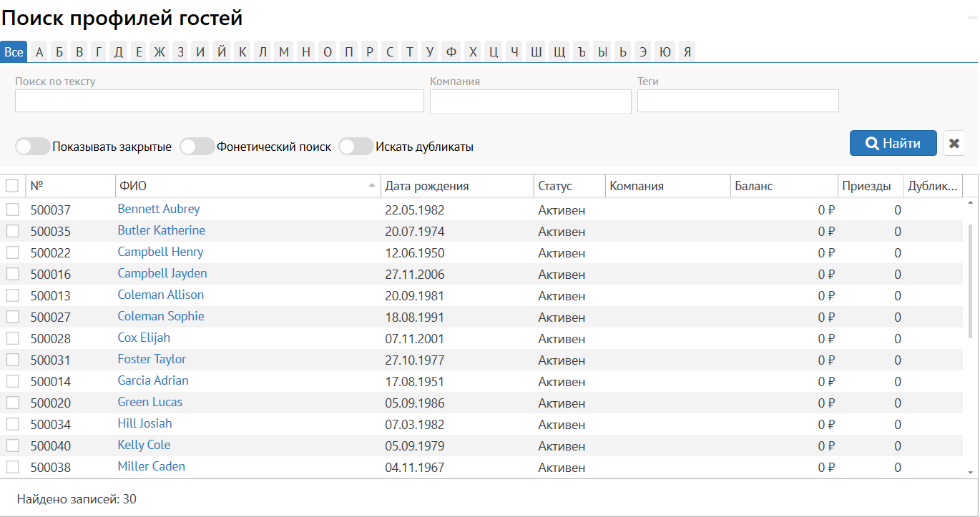
Task: Select the row checkbox for guest 500028
Action: [x=12, y=338]
